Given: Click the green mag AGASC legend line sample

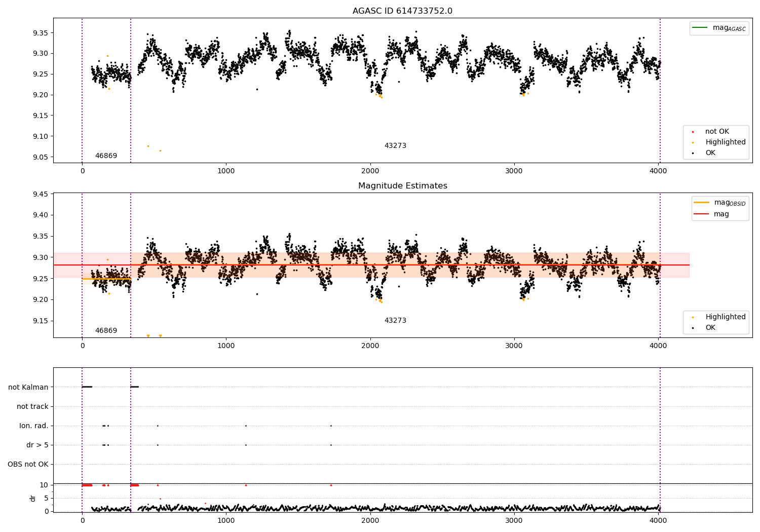Looking at the screenshot, I should (700, 28).
